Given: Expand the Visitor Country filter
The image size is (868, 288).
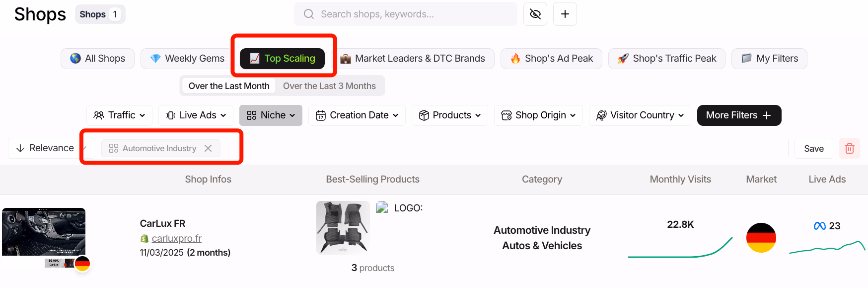Looking at the screenshot, I should coord(640,115).
